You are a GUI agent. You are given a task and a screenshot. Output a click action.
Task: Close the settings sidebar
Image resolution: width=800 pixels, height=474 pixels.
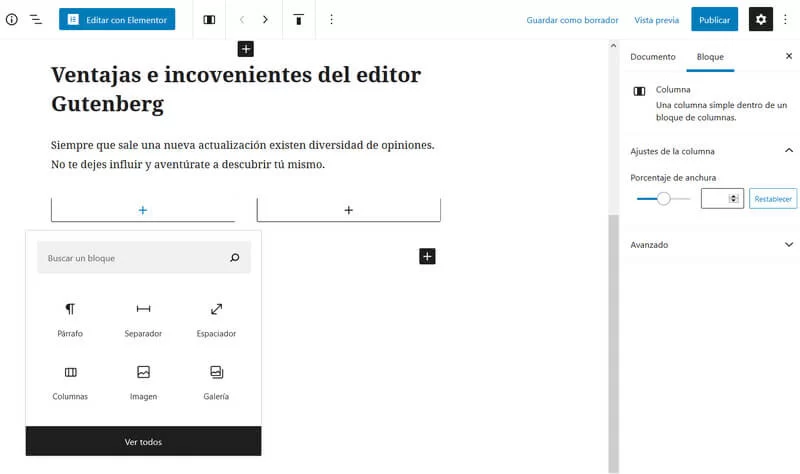coord(789,56)
